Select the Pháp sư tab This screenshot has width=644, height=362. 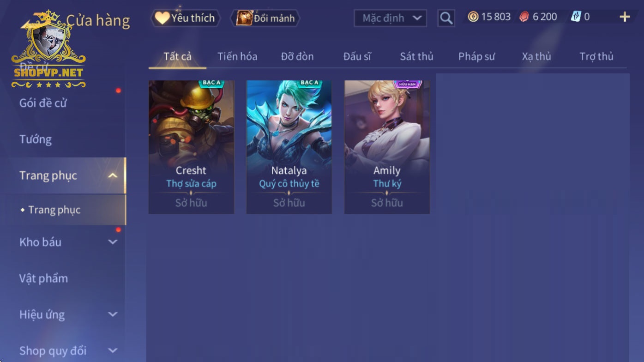click(476, 56)
